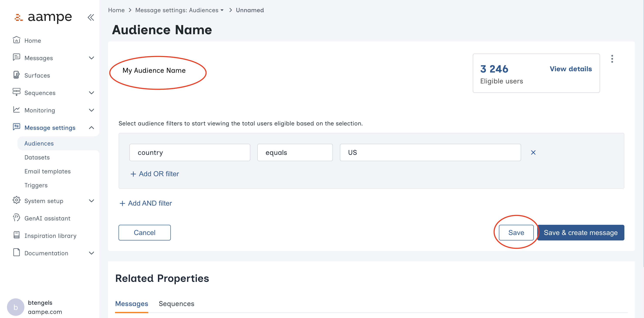Open the three-dot menu beside eligible users
The height and width of the screenshot is (318, 644).
[612, 59]
